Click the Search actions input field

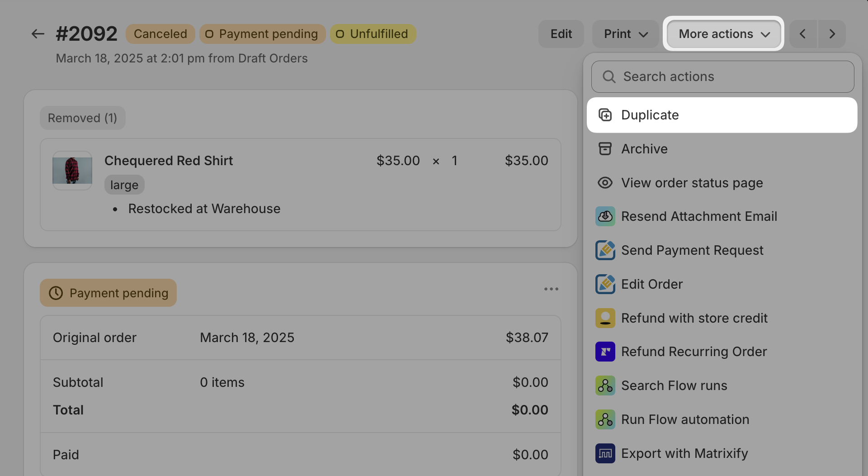pyautogui.click(x=722, y=77)
